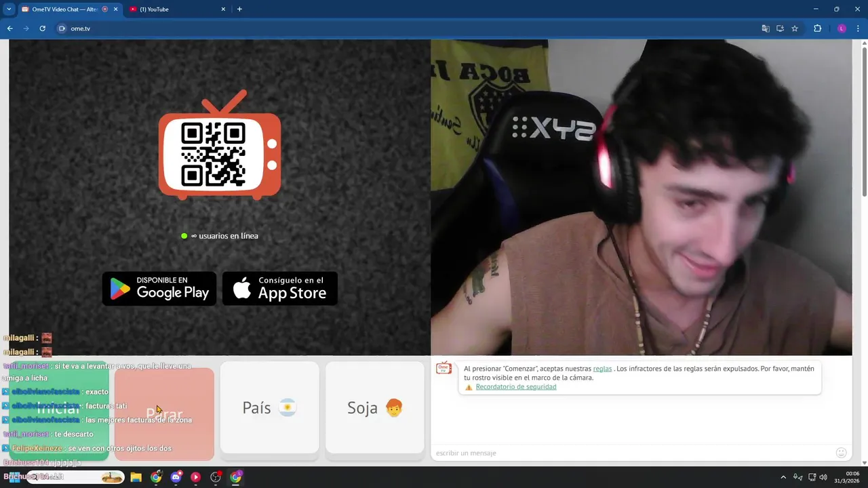Open File Explorer from the taskbar
The image size is (868, 488).
click(x=136, y=477)
